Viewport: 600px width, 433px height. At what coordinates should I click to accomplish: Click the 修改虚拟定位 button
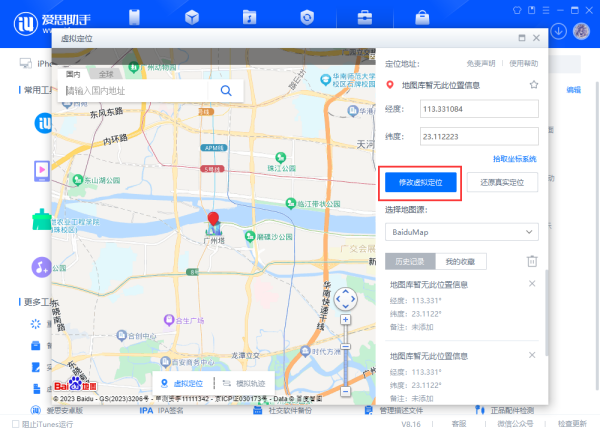(x=421, y=182)
